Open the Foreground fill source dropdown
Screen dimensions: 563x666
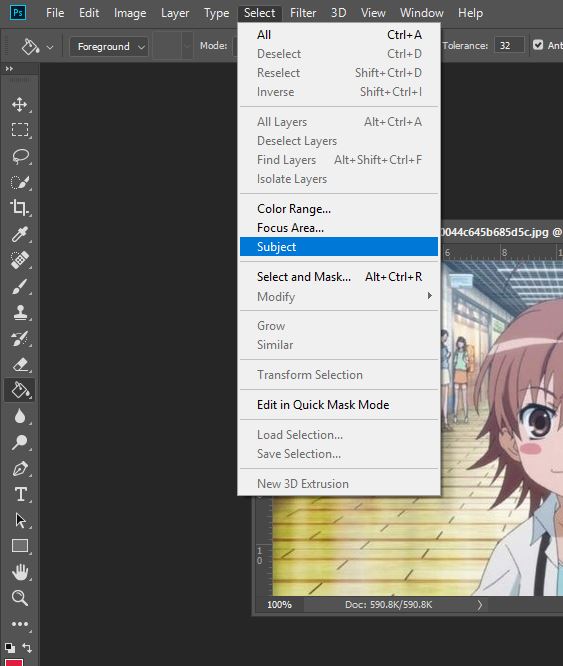point(109,46)
